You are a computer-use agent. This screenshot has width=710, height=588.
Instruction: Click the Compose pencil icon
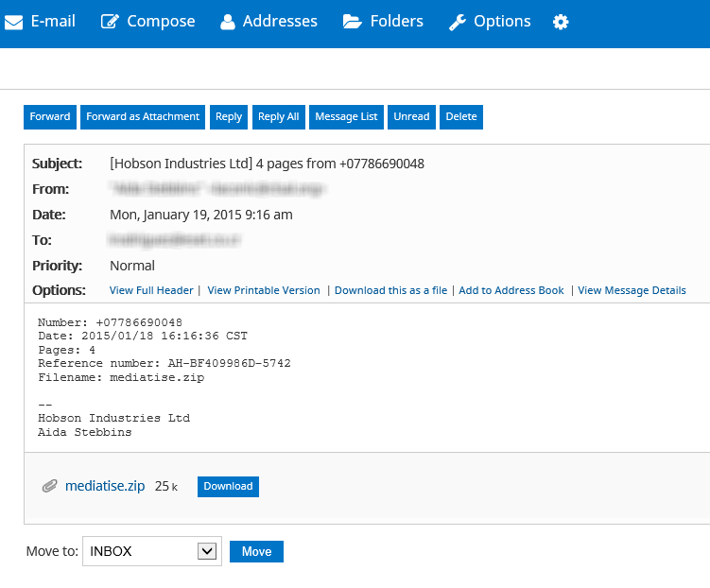(x=110, y=22)
